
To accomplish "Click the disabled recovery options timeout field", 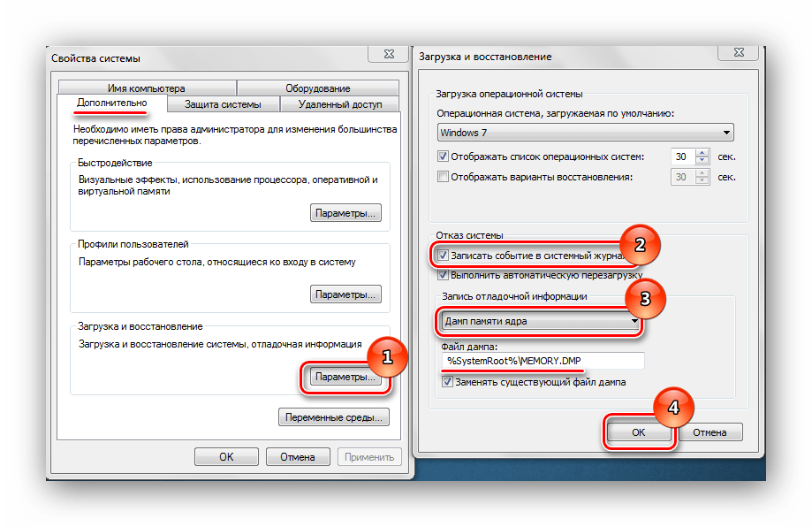I will pyautogui.click(x=682, y=177).
